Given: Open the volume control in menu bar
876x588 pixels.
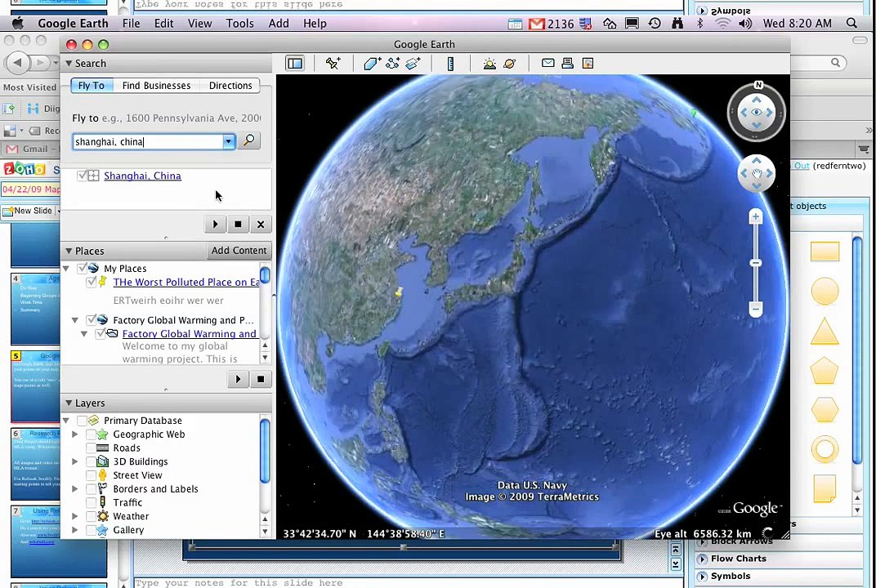Looking at the screenshot, I should (745, 24).
